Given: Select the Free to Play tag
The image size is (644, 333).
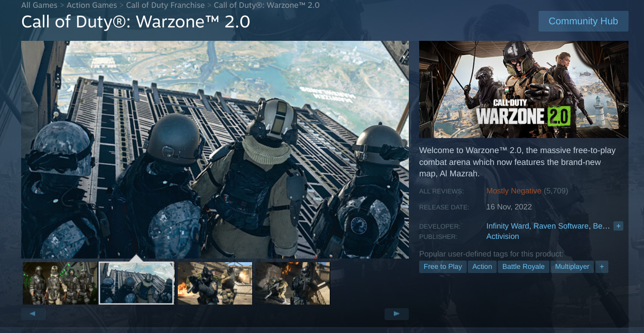Looking at the screenshot, I should point(443,267).
